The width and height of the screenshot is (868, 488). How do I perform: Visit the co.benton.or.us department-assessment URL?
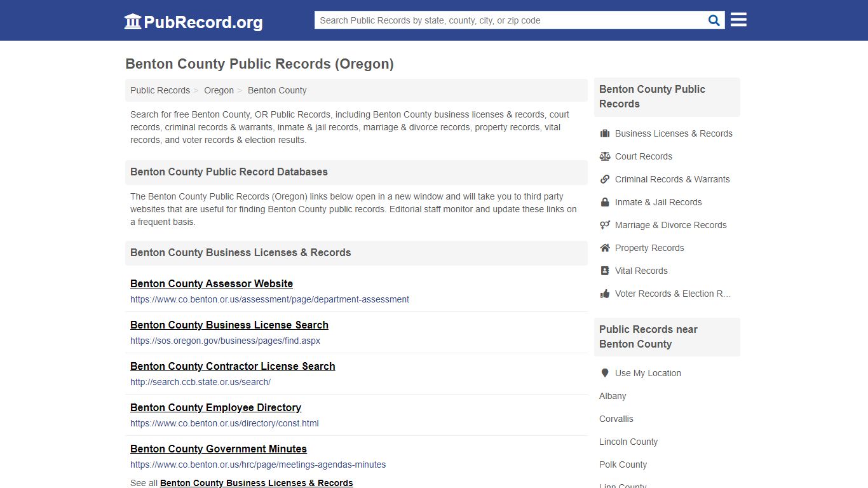(x=269, y=299)
